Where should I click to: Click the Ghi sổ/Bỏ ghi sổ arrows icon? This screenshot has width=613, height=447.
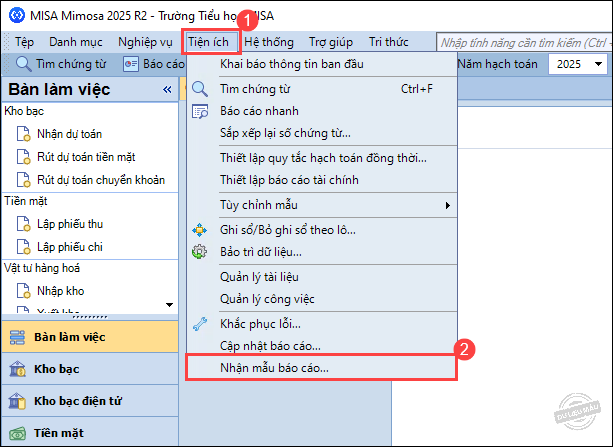pyautogui.click(x=199, y=230)
